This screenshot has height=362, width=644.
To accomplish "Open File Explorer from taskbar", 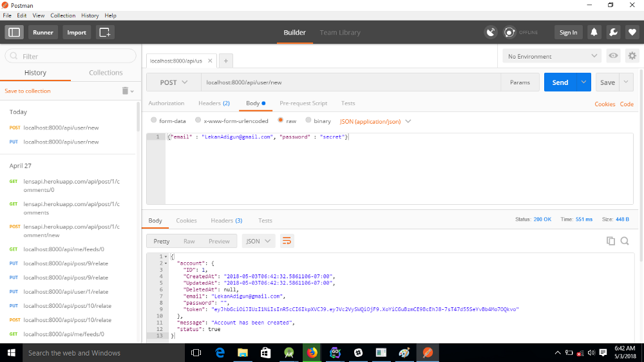I will point(243,353).
